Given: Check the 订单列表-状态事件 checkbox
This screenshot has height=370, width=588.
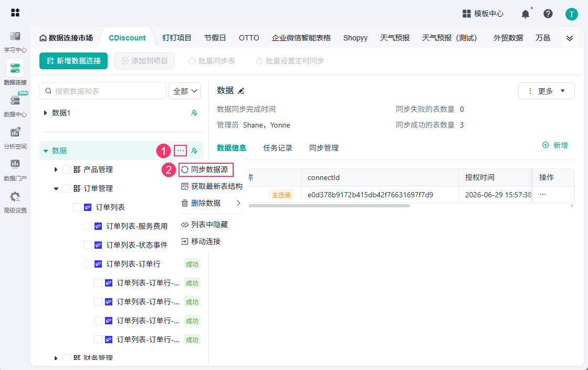Looking at the screenshot, I should tap(87, 245).
